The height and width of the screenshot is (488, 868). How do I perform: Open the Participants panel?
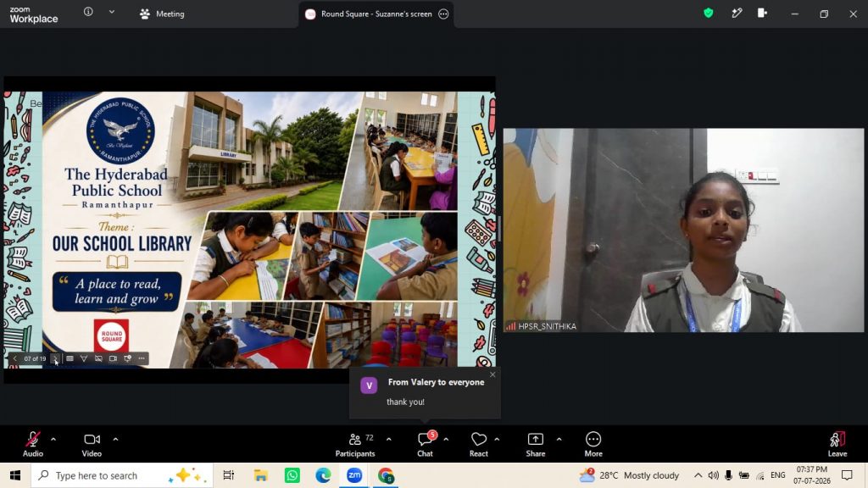click(x=355, y=444)
